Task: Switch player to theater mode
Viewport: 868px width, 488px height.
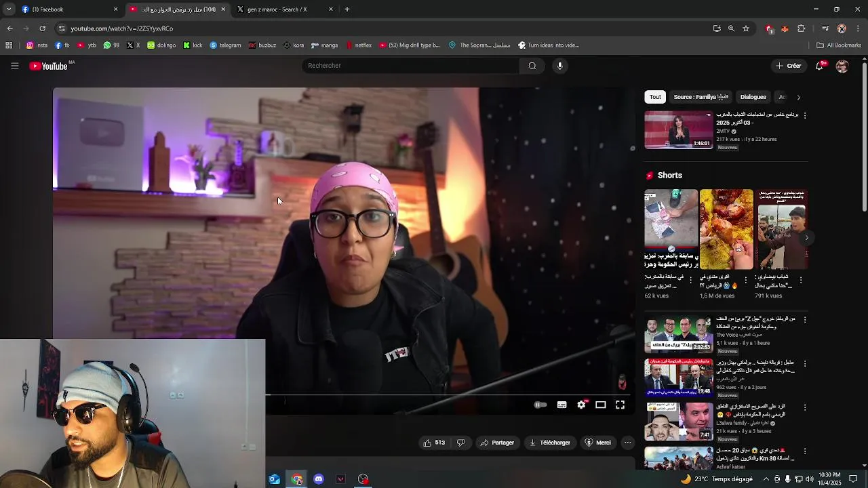Action: point(601,405)
